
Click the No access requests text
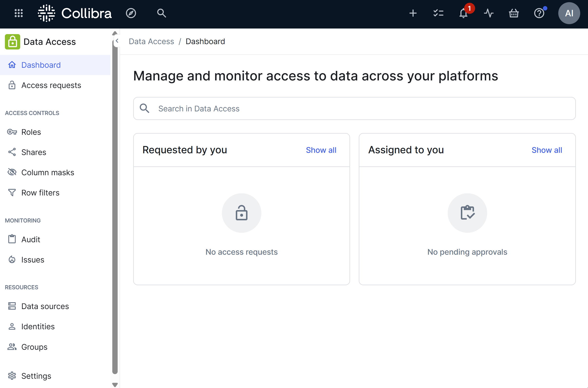(x=241, y=252)
